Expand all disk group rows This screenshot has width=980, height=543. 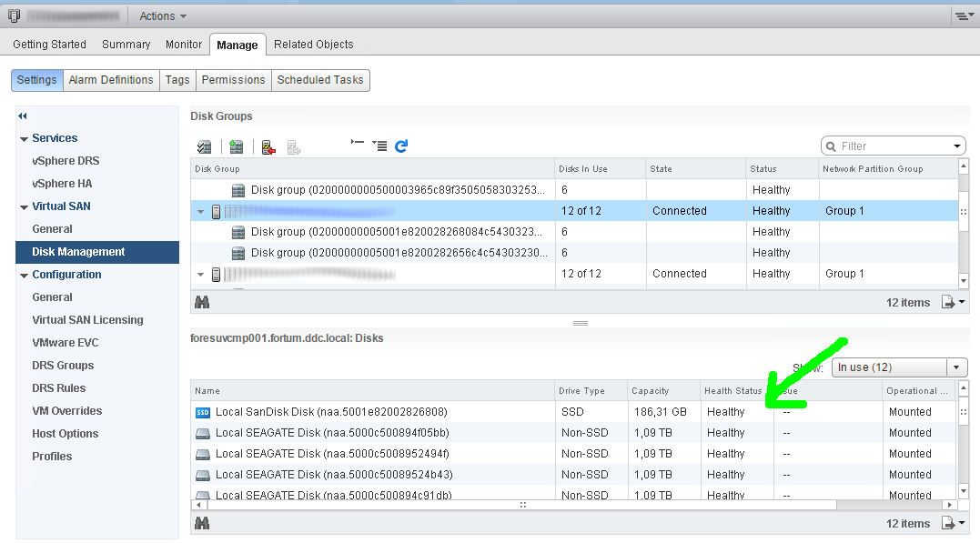[x=379, y=146]
